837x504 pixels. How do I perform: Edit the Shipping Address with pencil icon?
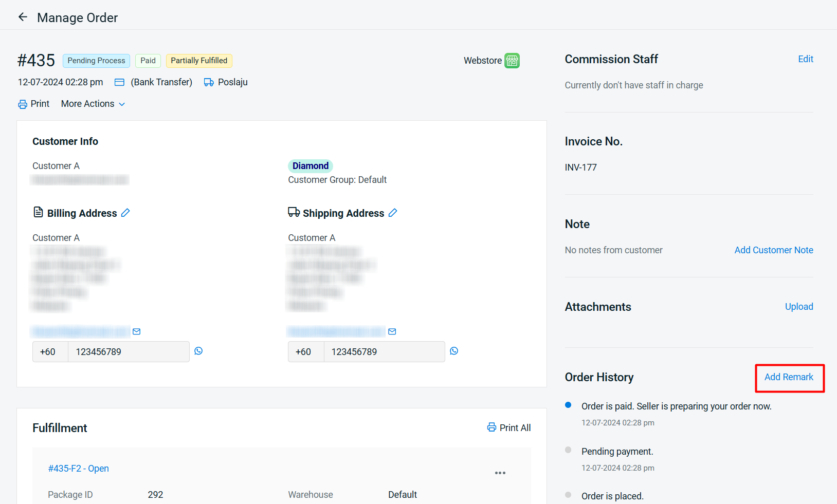click(393, 213)
